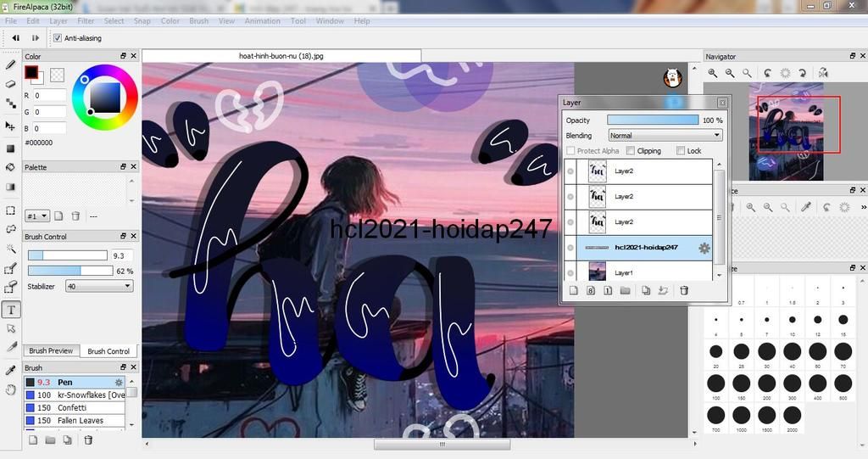Zoom in using the Navigator magnifier plus
868x459 pixels.
click(712, 73)
